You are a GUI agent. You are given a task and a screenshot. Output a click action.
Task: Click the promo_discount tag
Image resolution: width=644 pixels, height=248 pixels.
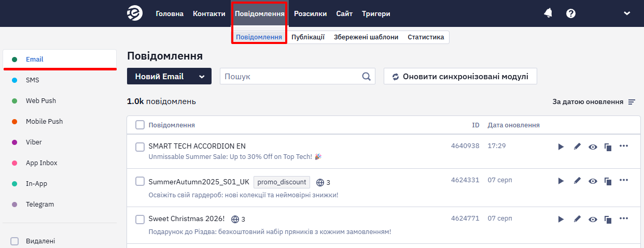(282, 182)
